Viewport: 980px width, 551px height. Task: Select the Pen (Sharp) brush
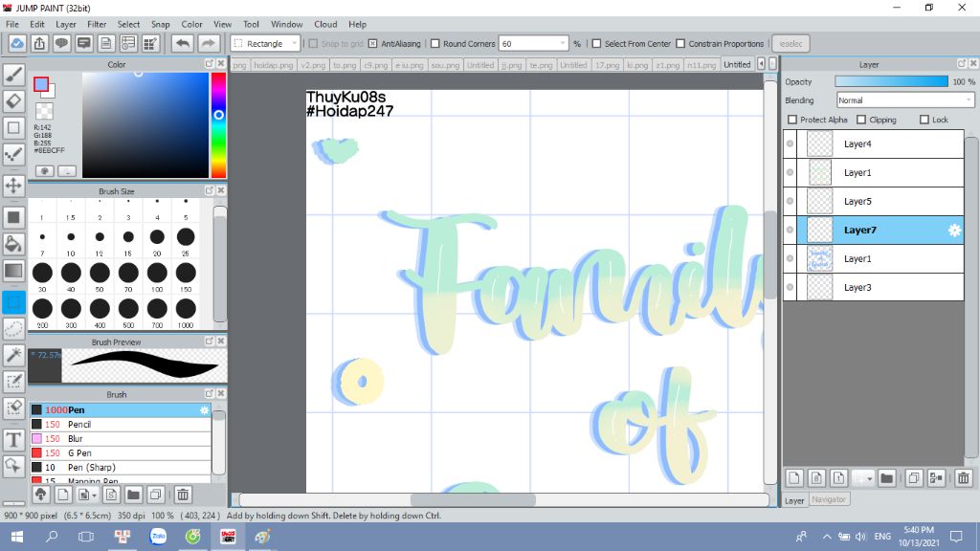coord(121,467)
